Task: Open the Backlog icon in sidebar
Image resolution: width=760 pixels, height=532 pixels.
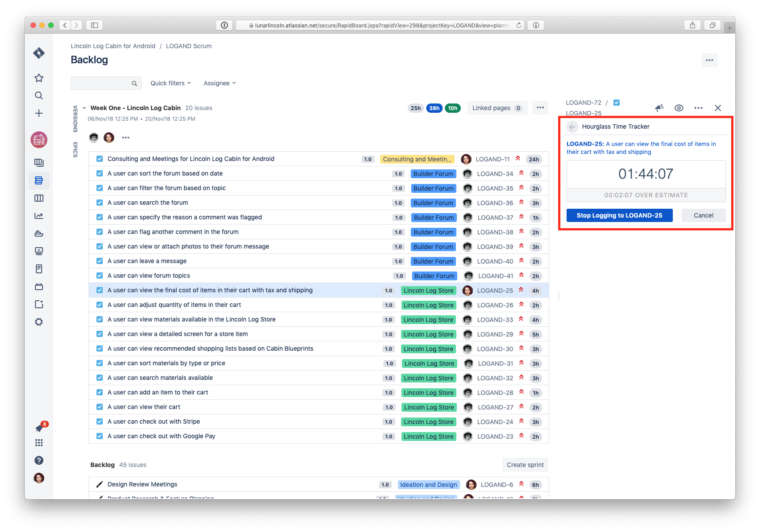Action: click(39, 180)
